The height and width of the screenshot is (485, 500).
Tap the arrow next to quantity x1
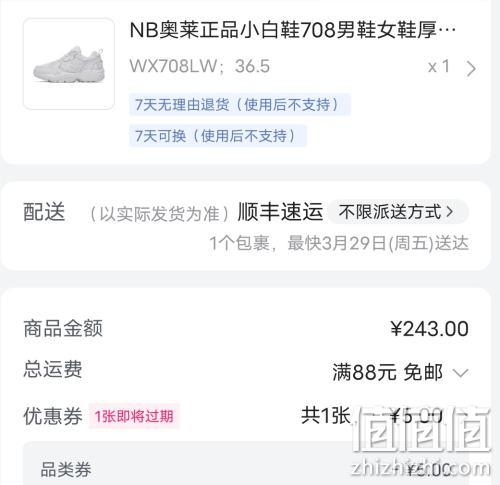tap(471, 69)
